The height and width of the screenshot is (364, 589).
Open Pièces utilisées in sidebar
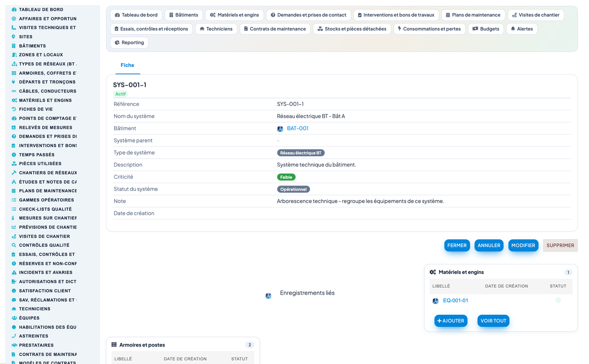(40, 164)
